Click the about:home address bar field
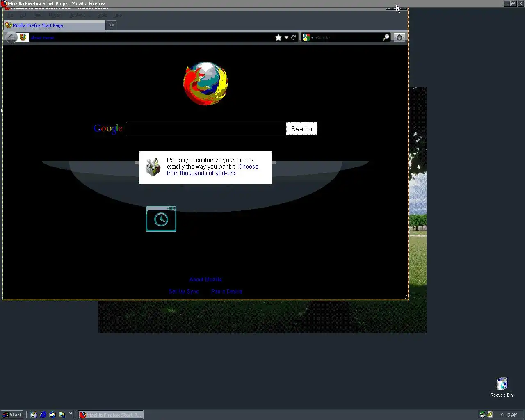Screen dimensions: 525x420 (x=152, y=37)
